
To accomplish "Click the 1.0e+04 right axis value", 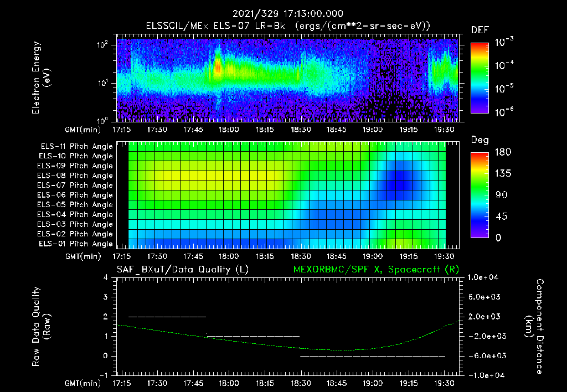I will click(x=483, y=277).
